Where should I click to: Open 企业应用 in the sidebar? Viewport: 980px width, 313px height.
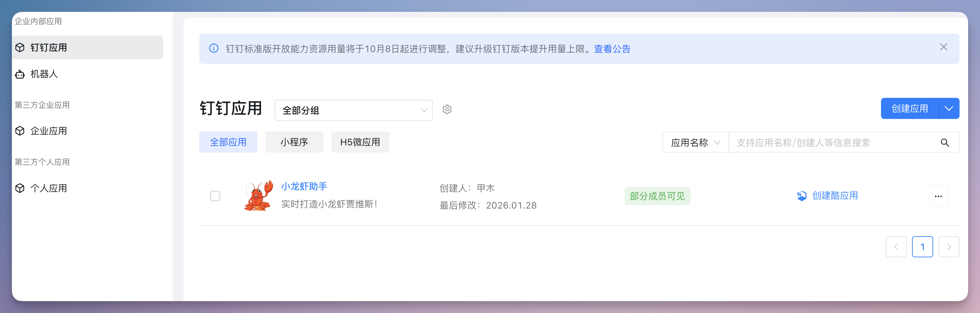pyautogui.click(x=87, y=131)
